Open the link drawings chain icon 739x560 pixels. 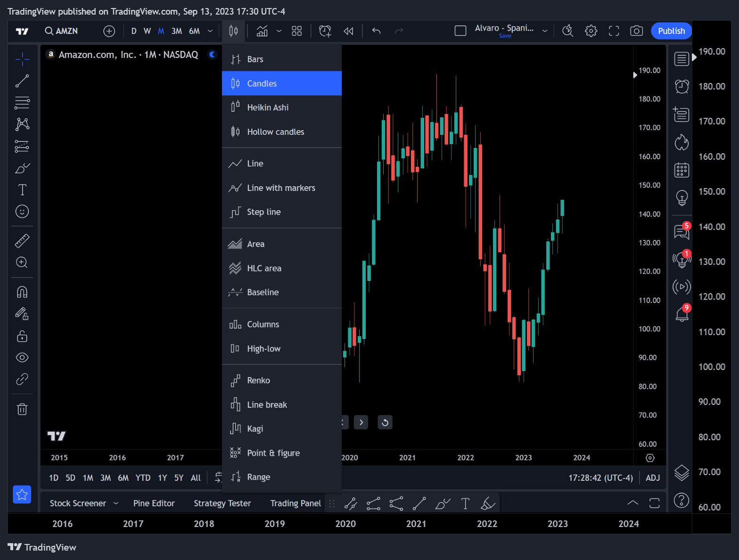[22, 379]
